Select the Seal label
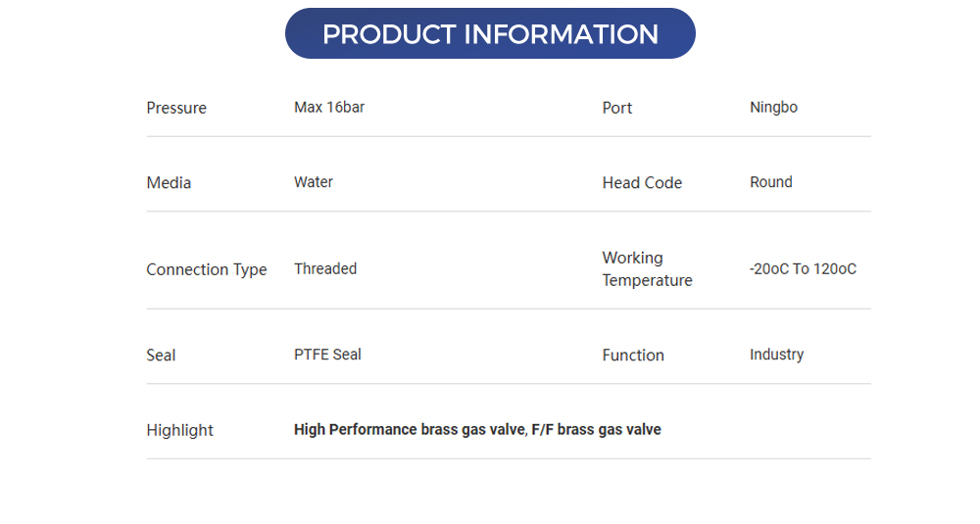The width and height of the screenshot is (980, 524). coord(161,356)
